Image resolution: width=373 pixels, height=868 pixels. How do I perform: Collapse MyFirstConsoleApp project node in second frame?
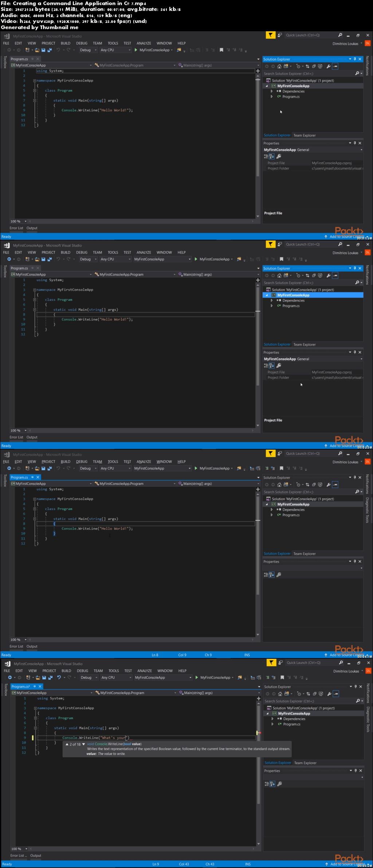[267, 295]
